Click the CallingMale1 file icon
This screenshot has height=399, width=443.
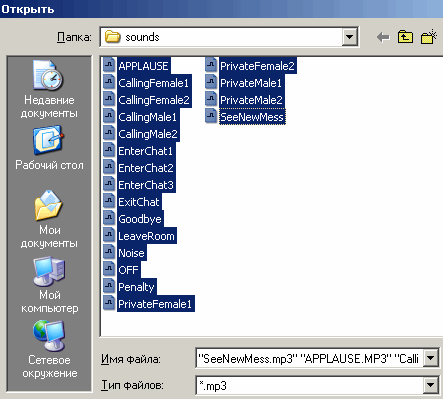(x=109, y=116)
